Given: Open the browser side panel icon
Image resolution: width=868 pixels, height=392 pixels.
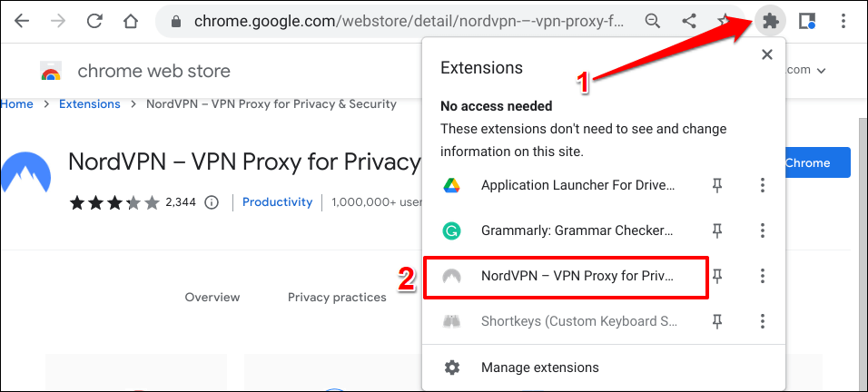Looking at the screenshot, I should click(807, 21).
